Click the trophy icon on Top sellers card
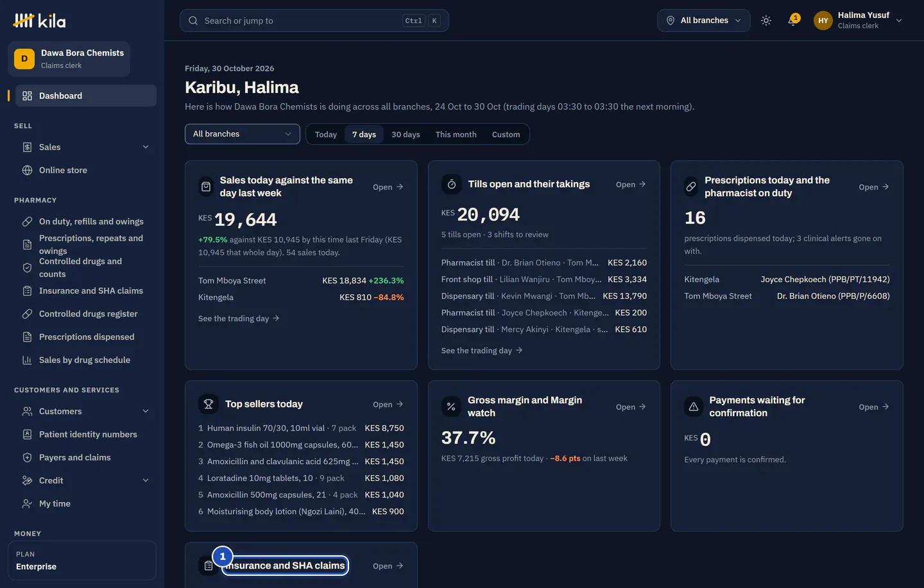This screenshot has height=588, width=924. pyautogui.click(x=209, y=404)
